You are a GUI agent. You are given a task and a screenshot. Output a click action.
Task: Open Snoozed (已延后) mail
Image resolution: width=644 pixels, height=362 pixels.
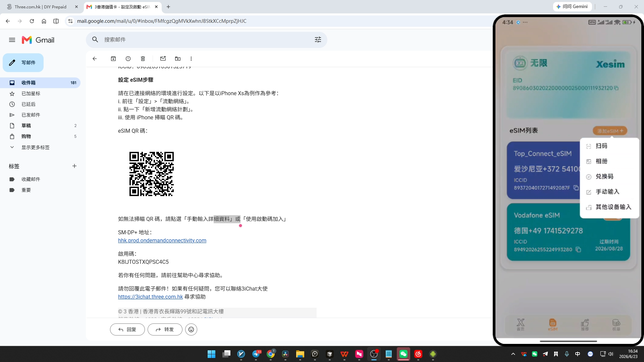click(x=40, y=104)
